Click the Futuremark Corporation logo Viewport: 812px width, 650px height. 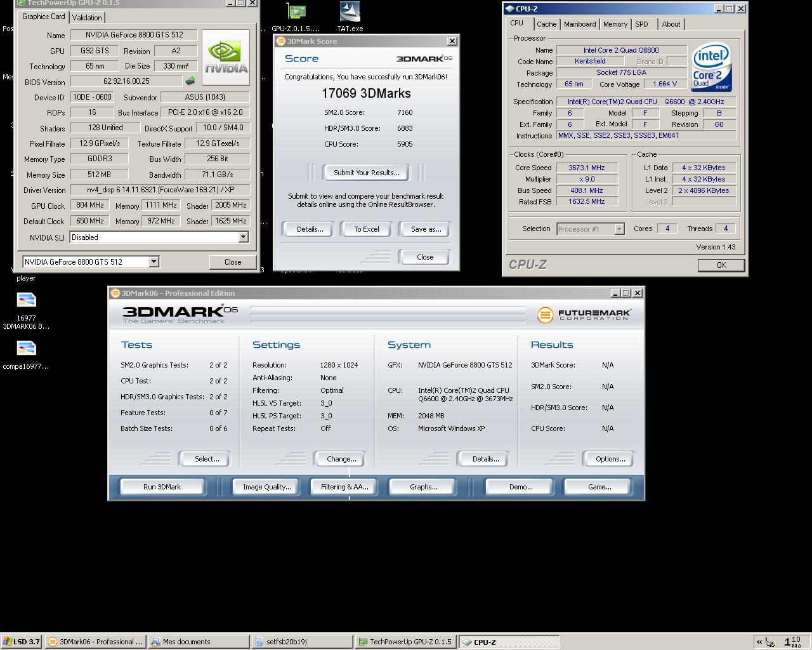[x=584, y=314]
